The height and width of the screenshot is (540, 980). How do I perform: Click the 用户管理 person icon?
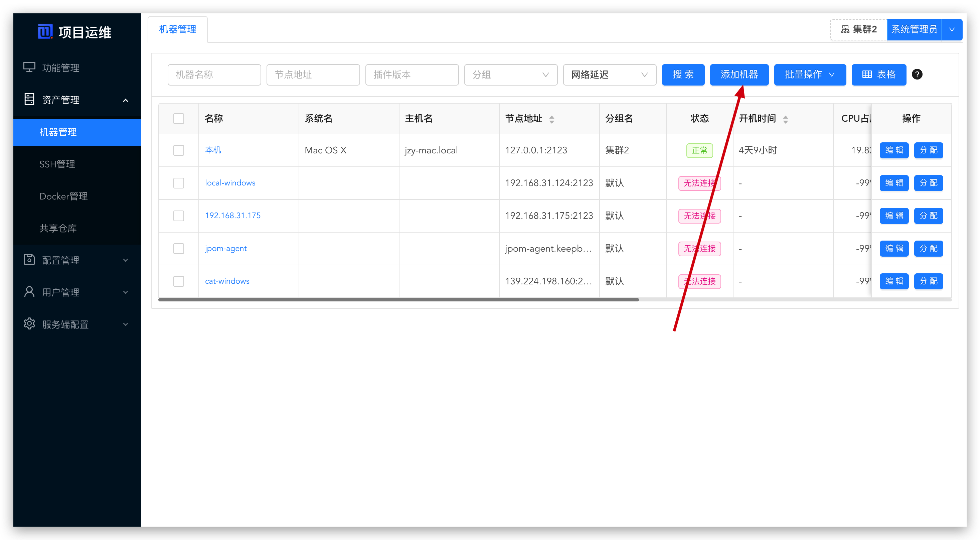(29, 292)
